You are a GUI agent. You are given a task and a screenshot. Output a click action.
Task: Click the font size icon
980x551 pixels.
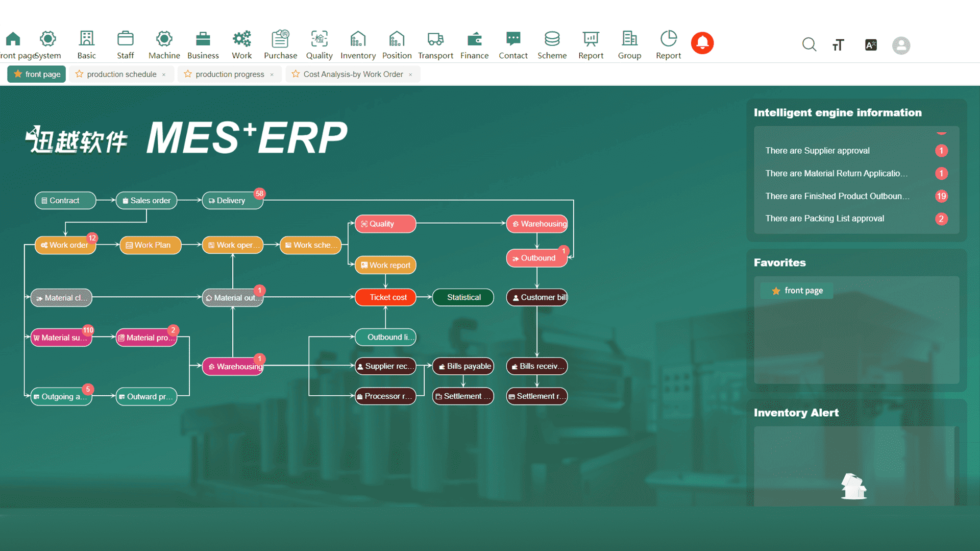[x=838, y=45]
